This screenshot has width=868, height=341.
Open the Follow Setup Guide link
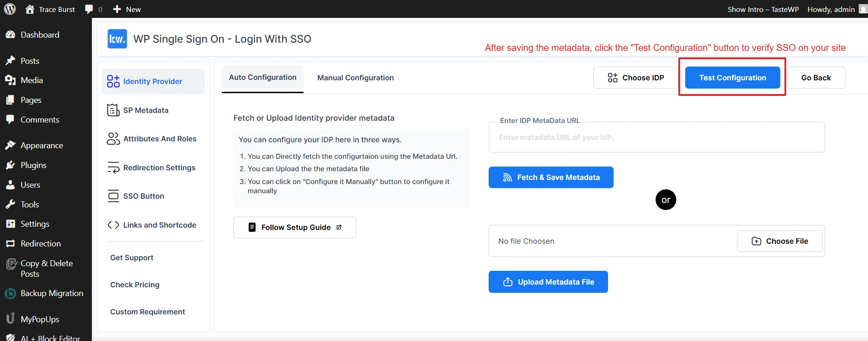(x=295, y=227)
